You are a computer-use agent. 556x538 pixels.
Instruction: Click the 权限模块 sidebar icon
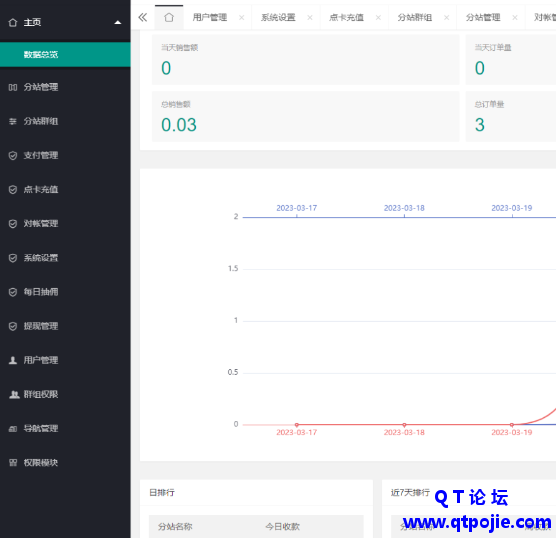point(13,463)
